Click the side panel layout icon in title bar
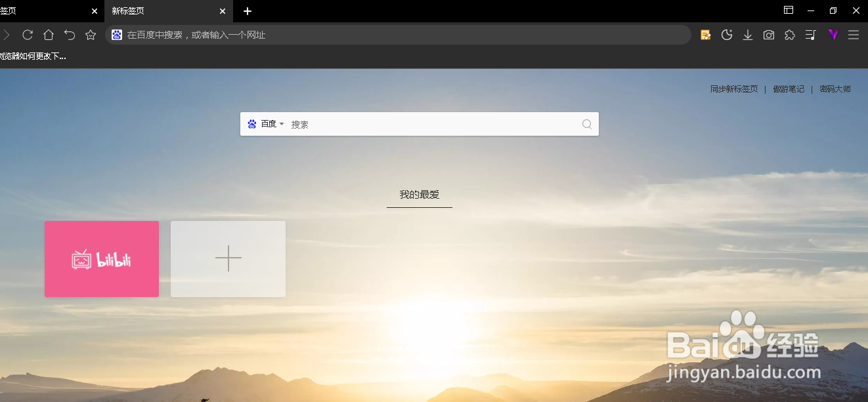The image size is (868, 402). click(x=789, y=10)
